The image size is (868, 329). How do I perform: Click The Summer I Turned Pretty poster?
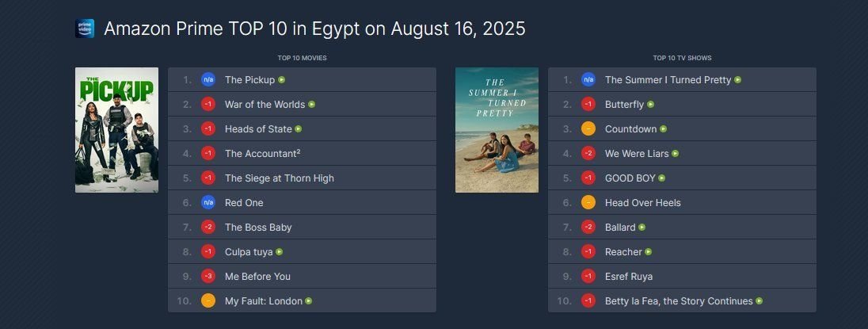pos(497,130)
